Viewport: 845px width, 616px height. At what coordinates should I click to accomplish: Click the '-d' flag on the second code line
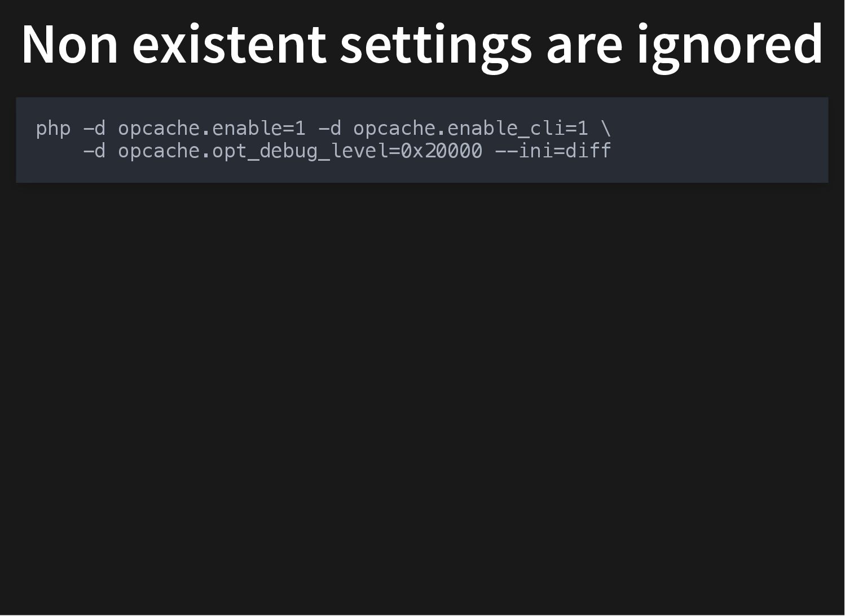94,151
